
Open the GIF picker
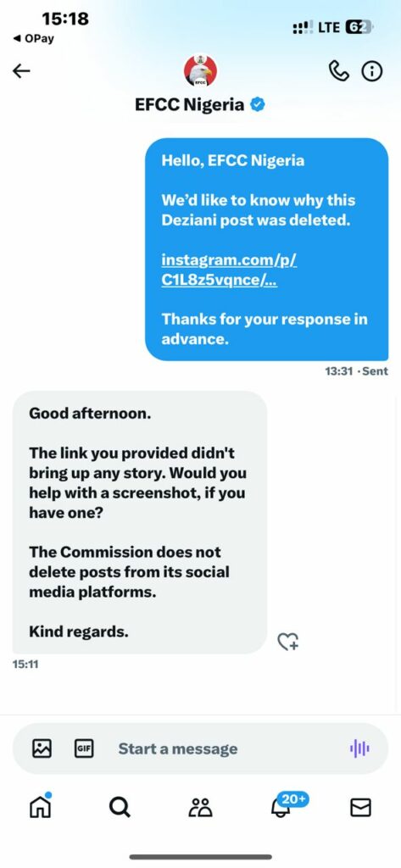coord(84,748)
